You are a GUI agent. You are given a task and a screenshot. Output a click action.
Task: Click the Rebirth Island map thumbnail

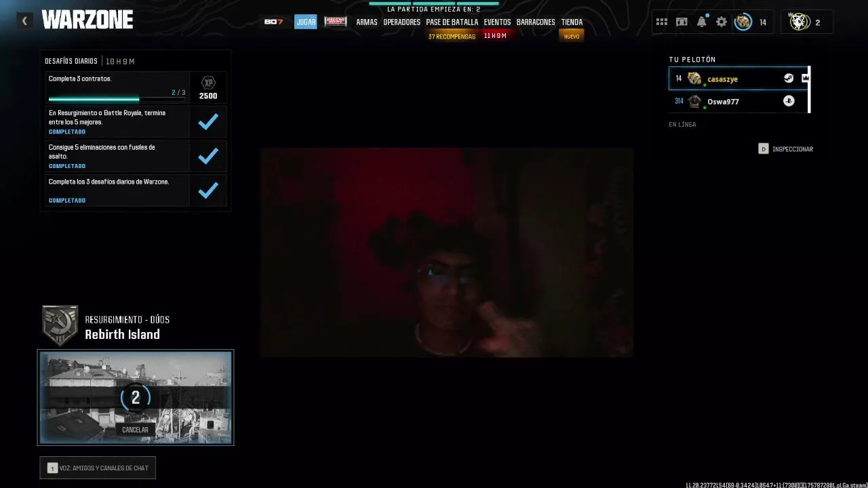(136, 397)
